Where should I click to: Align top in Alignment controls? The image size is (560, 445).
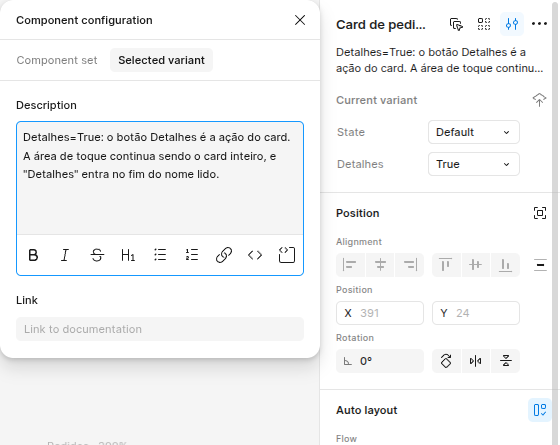coord(446,265)
